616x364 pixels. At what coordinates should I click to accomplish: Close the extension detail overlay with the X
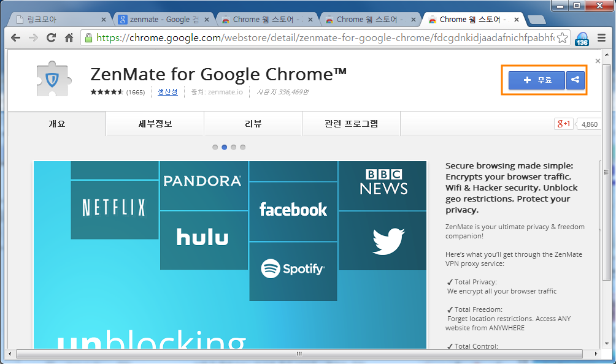(x=598, y=61)
